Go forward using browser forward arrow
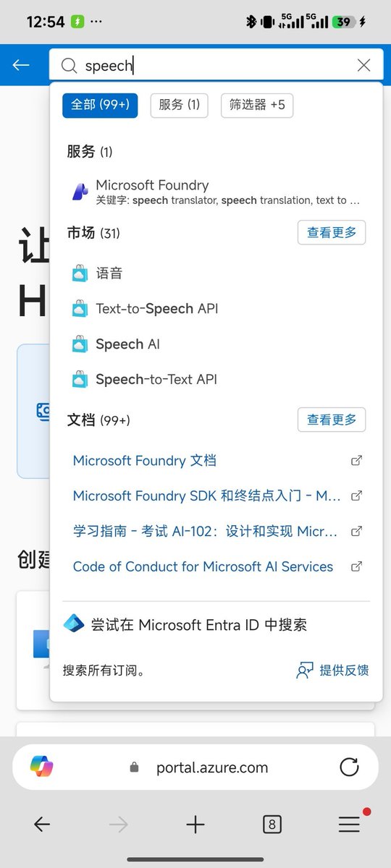This screenshot has height=868, width=391. (119, 824)
